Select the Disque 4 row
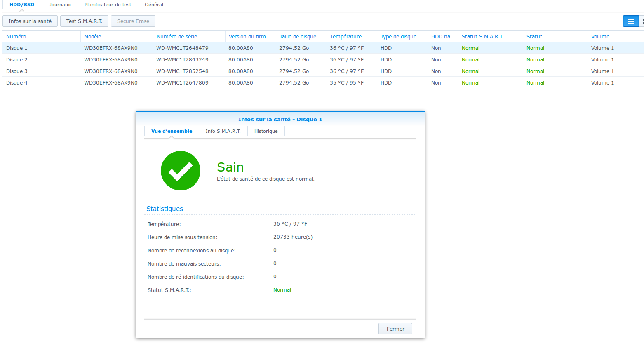Screen dimensions: 644x348 (17, 83)
